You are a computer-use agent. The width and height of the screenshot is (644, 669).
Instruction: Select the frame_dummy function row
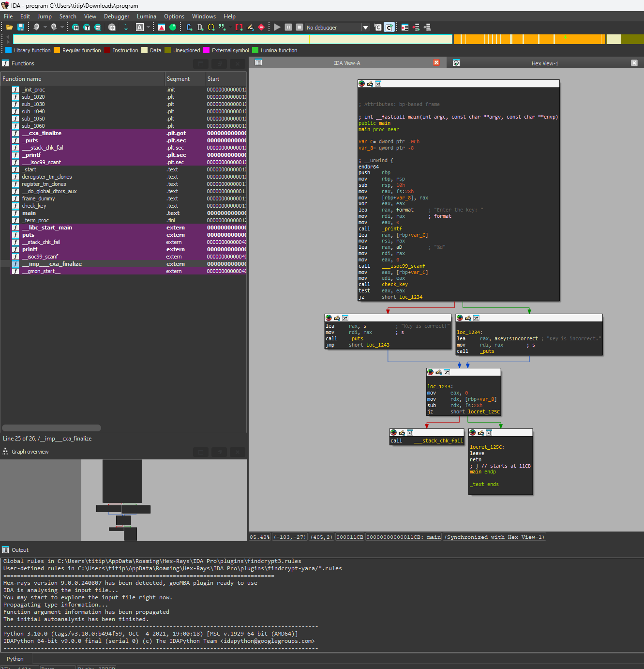coord(123,198)
